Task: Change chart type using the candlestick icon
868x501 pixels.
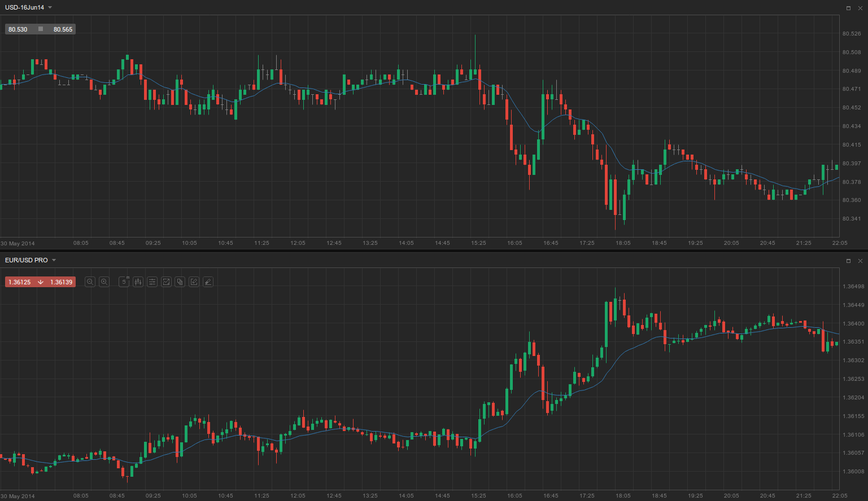Action: (x=138, y=282)
